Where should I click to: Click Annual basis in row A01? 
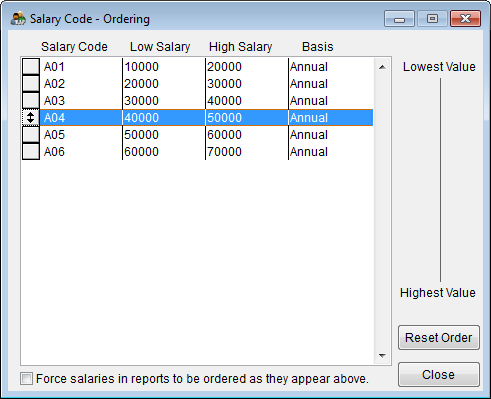(x=331, y=67)
